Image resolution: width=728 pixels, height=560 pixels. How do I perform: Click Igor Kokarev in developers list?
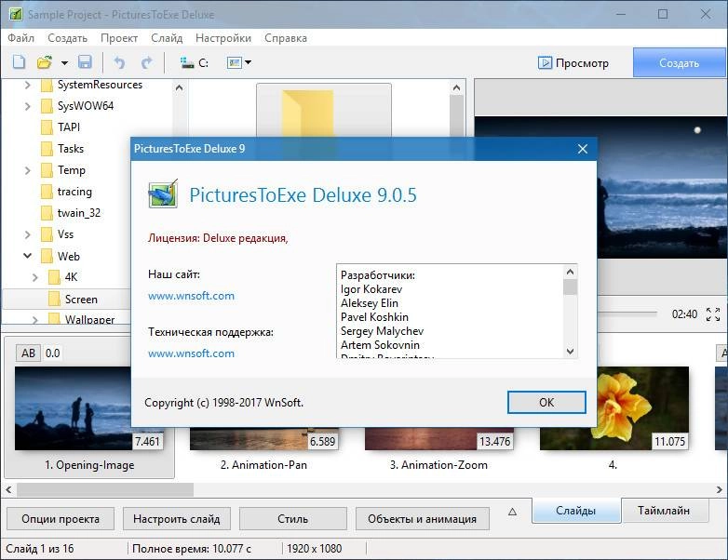(371, 289)
